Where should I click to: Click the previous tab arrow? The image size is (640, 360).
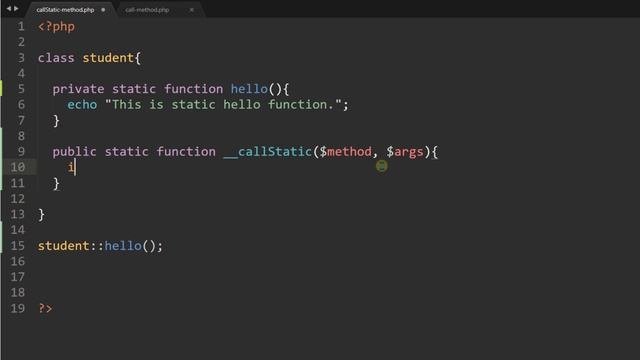click(9, 9)
